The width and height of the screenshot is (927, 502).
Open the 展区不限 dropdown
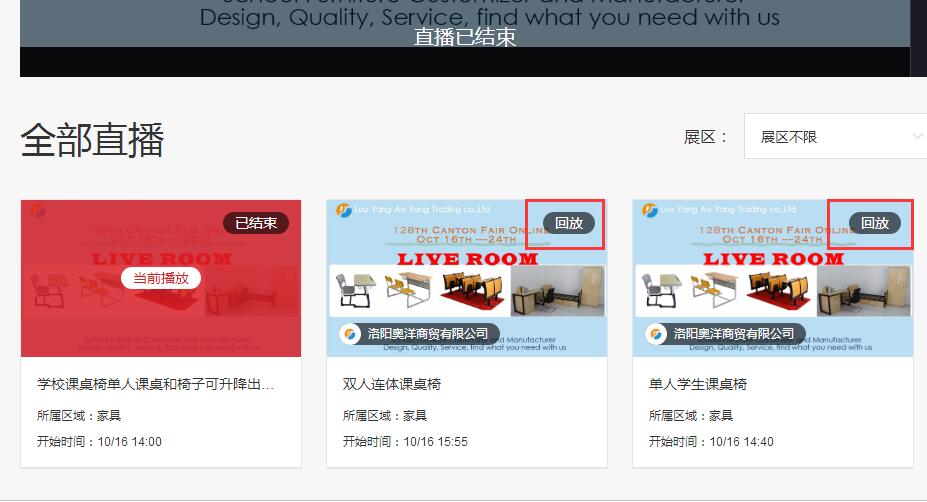click(x=830, y=137)
